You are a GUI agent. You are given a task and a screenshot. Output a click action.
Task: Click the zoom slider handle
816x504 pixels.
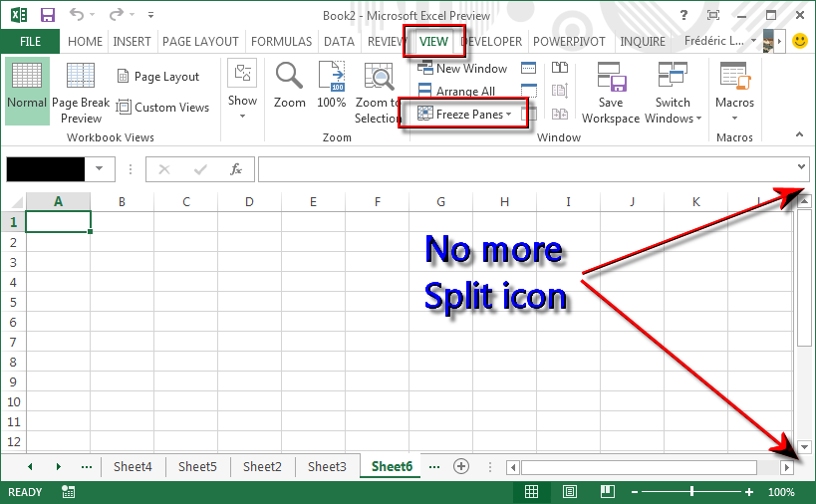(691, 491)
